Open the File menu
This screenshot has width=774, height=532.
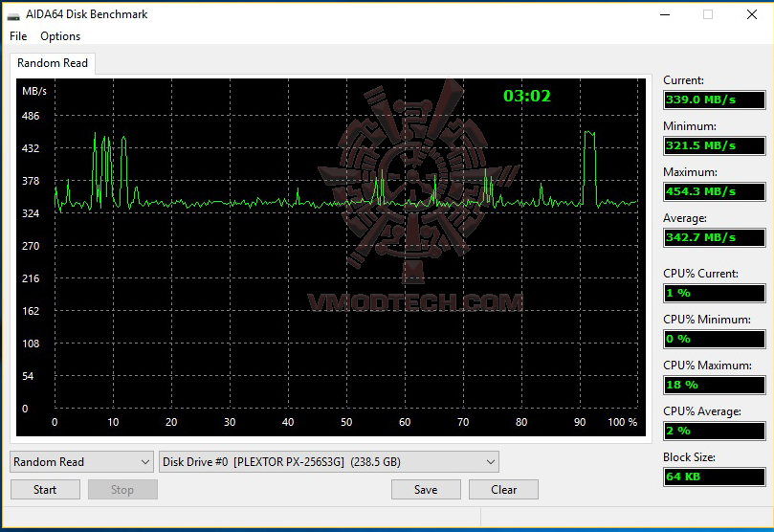(18, 36)
